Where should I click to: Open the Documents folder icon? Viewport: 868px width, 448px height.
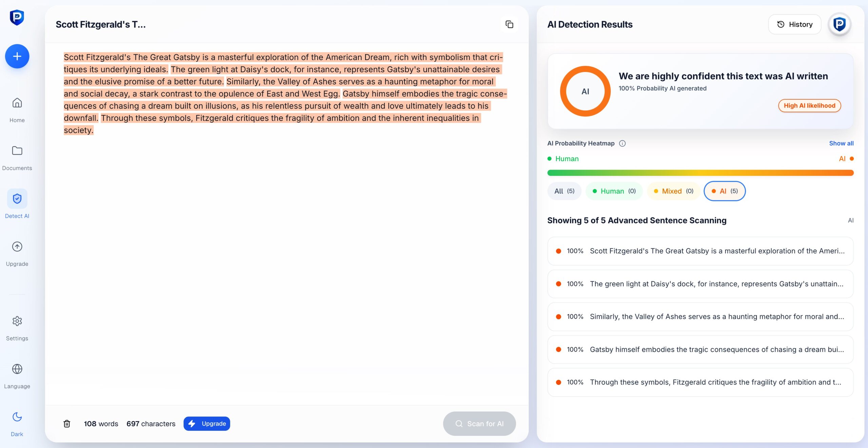tap(17, 151)
